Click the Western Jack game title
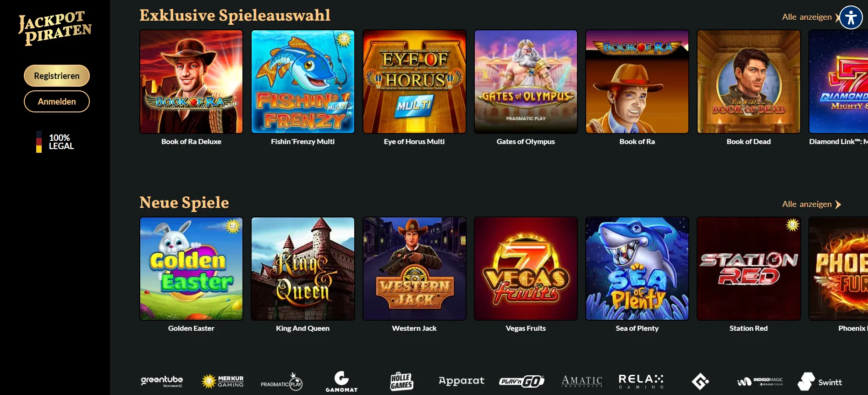The width and height of the screenshot is (868, 395). [x=414, y=328]
